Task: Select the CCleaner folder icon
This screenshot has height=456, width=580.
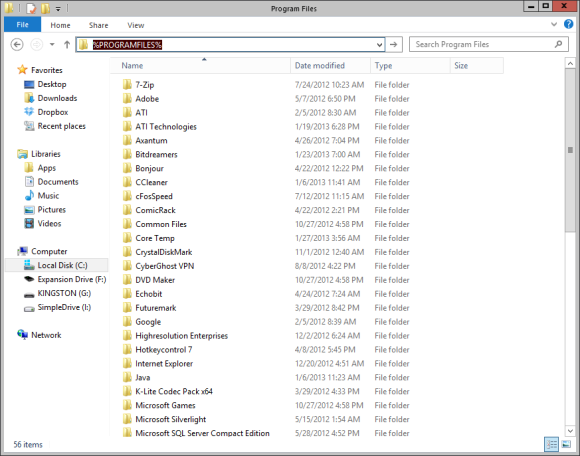Action: [x=127, y=182]
